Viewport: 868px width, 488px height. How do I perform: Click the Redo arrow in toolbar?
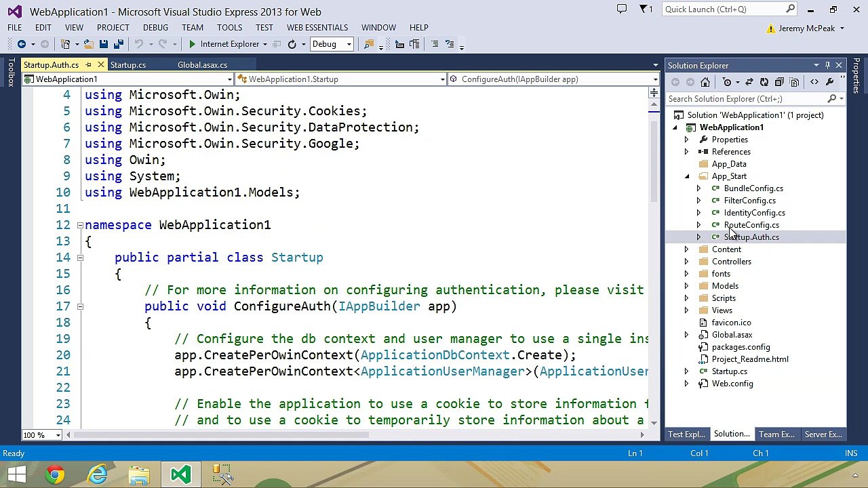coord(163,44)
